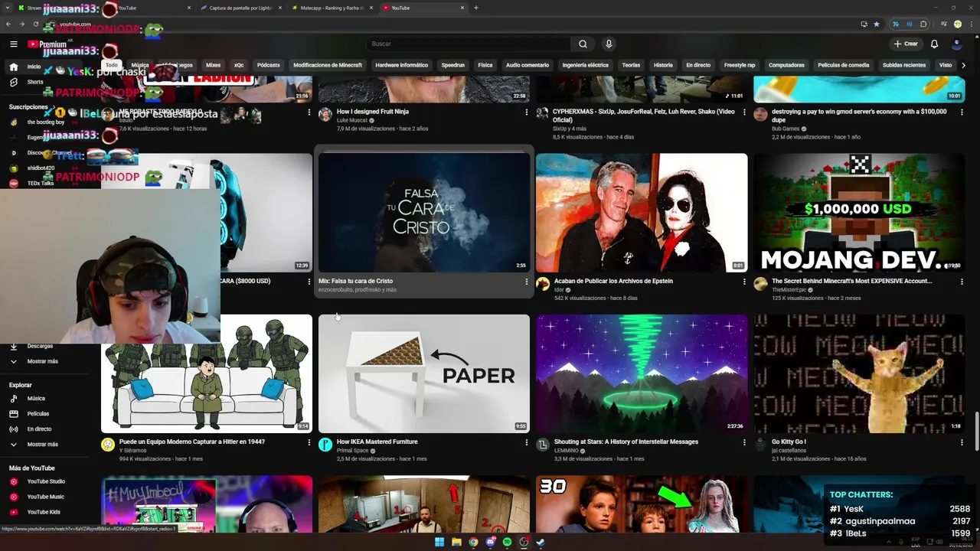This screenshot has width=980, height=551.
Task: Select the Pódcasts filter chip
Action: (x=268, y=65)
